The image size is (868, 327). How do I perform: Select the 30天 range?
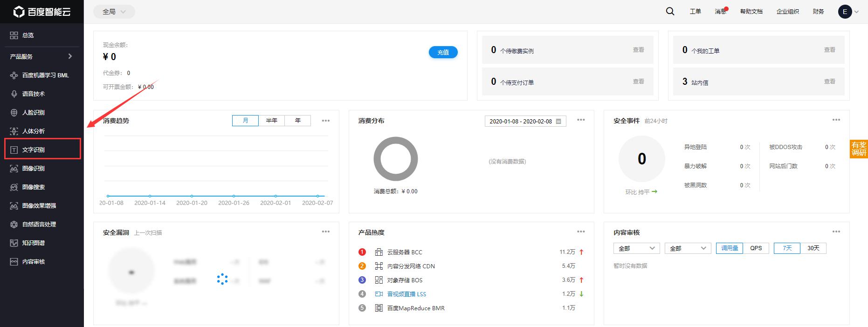pyautogui.click(x=813, y=248)
